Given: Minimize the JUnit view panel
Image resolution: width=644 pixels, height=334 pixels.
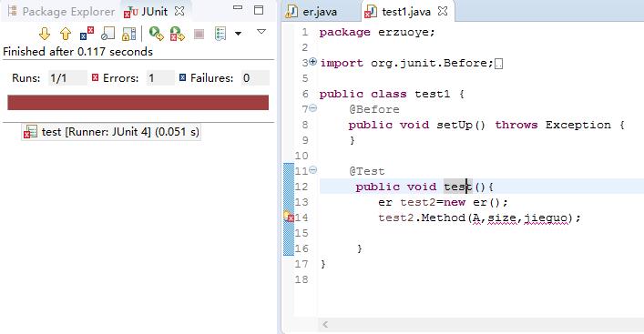Looking at the screenshot, I should 238,7.
